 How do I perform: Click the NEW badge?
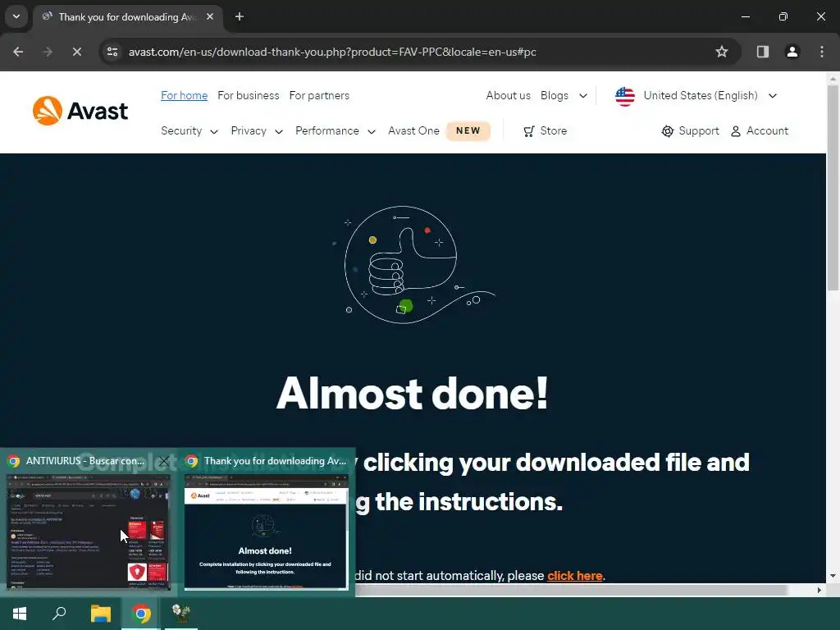pyautogui.click(x=468, y=130)
